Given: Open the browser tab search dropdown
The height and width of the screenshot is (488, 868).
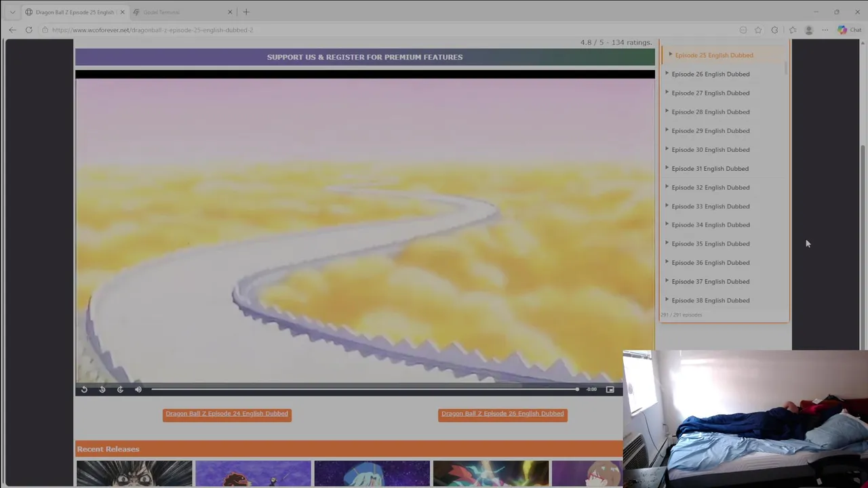Looking at the screenshot, I should (x=12, y=12).
